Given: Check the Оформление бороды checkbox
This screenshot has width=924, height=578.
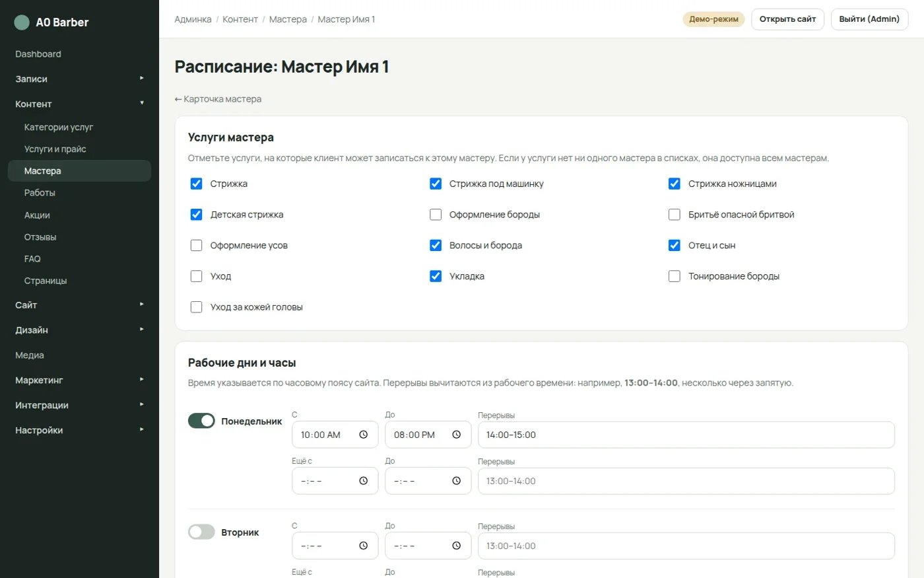Looking at the screenshot, I should click(436, 215).
